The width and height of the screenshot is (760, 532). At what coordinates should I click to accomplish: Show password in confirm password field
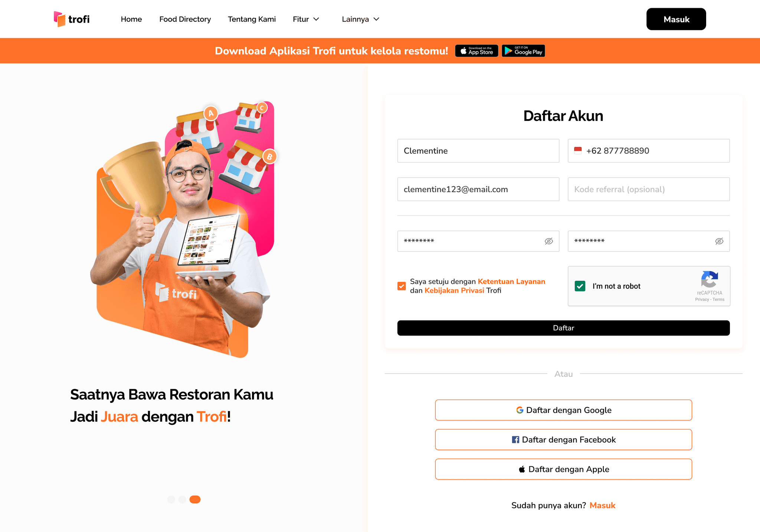719,241
